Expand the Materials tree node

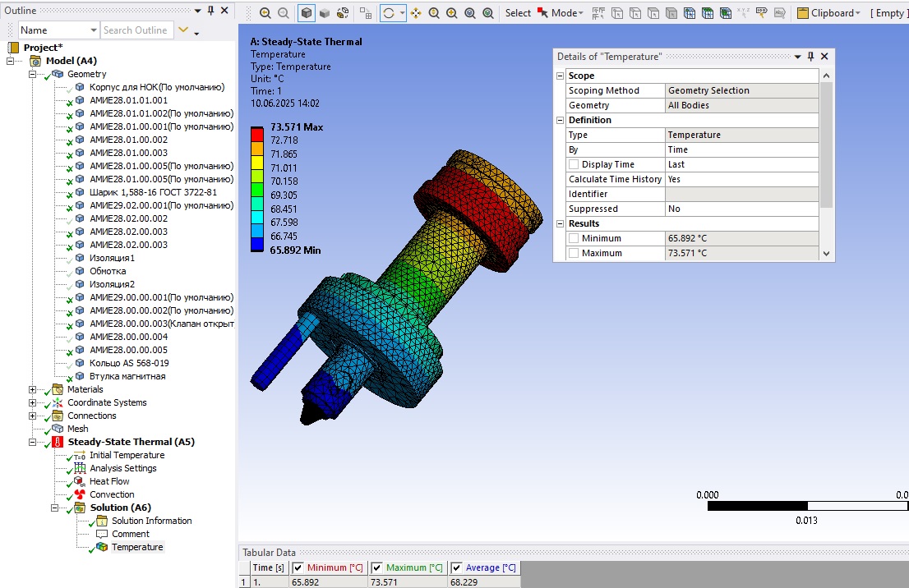tap(33, 390)
